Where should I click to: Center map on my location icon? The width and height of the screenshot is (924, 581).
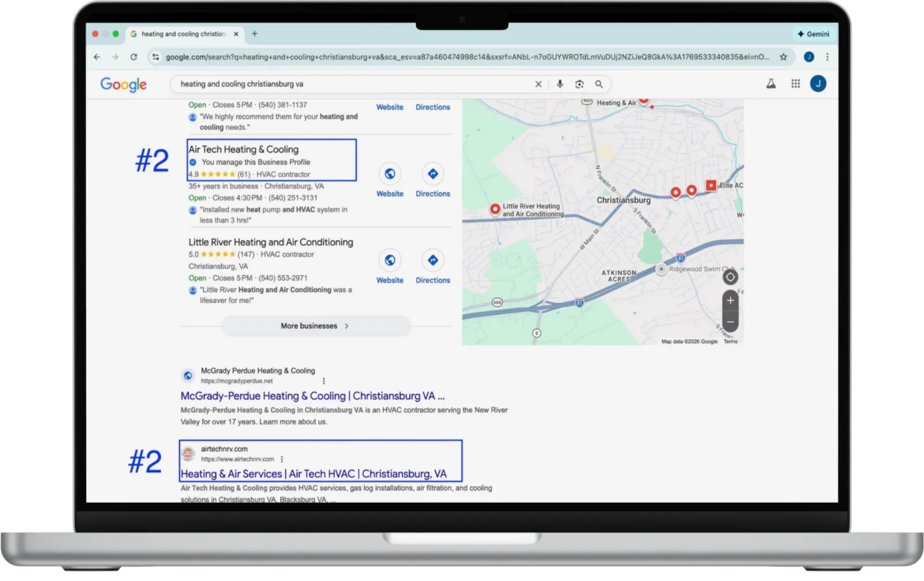point(731,278)
